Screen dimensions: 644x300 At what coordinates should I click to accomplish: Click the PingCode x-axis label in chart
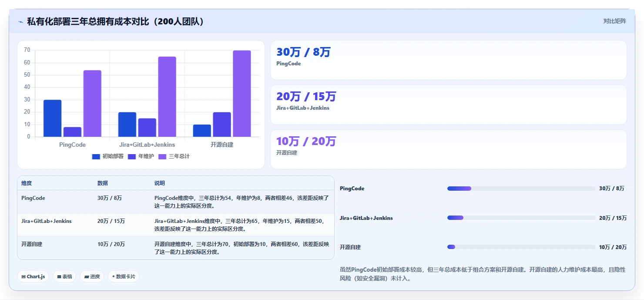point(72,145)
